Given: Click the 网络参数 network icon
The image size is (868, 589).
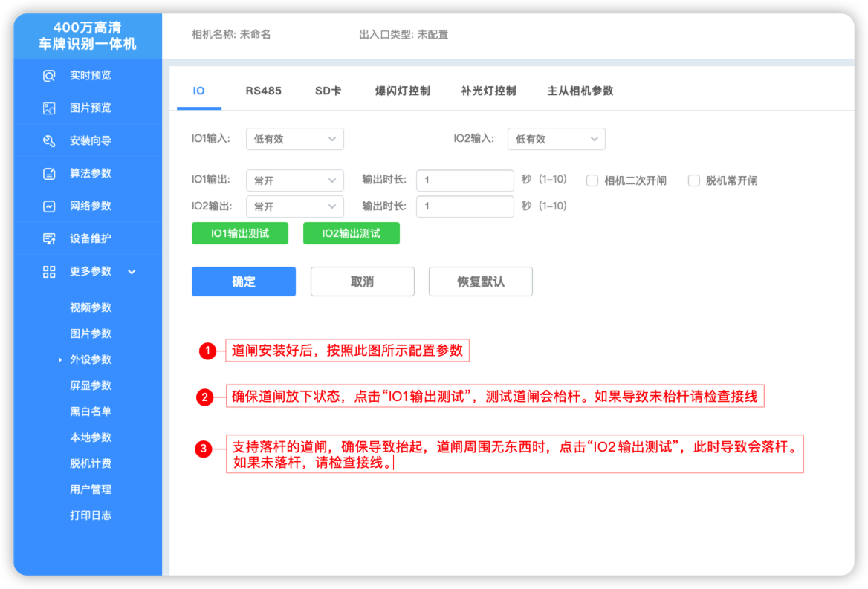Looking at the screenshot, I should click(x=49, y=206).
